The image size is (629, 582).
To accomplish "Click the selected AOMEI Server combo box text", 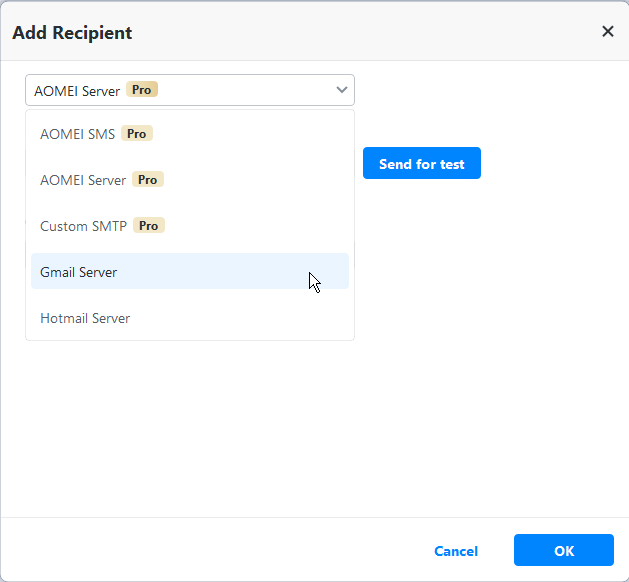I will 77,91.
